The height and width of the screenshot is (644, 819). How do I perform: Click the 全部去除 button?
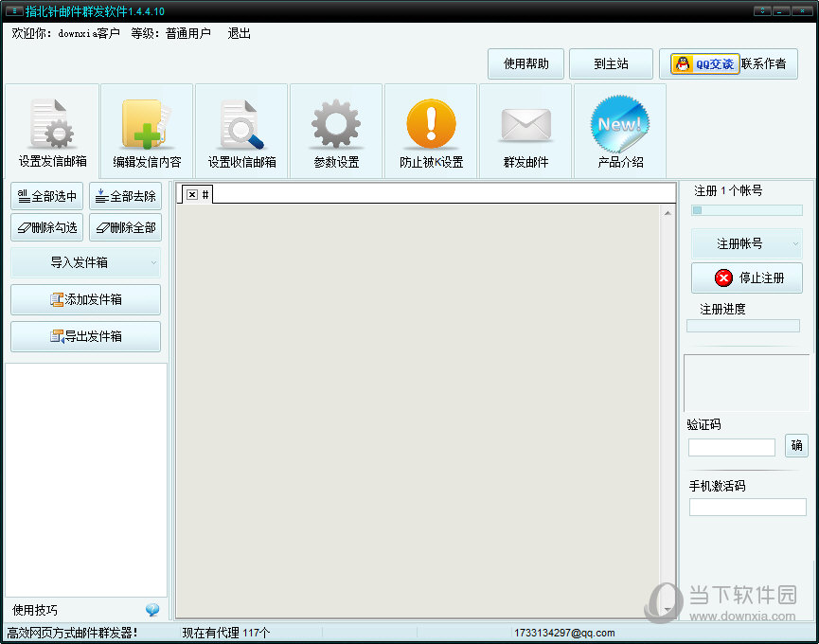click(x=125, y=196)
